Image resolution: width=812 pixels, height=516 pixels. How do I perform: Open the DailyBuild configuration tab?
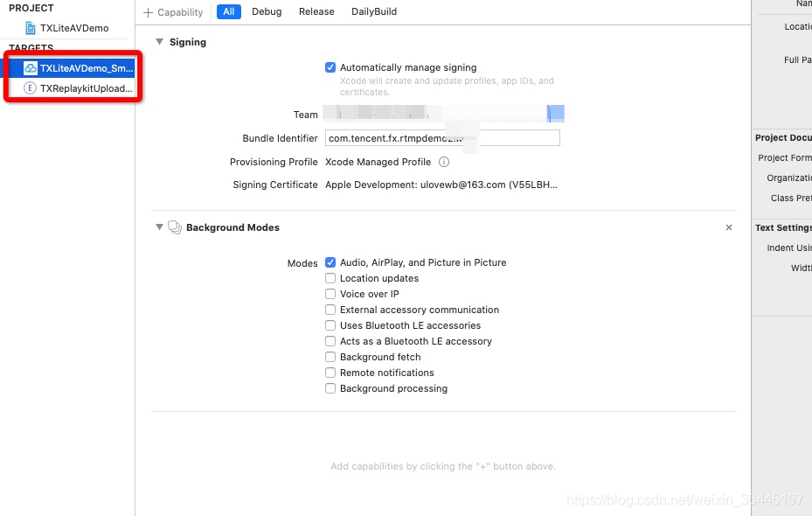click(374, 11)
